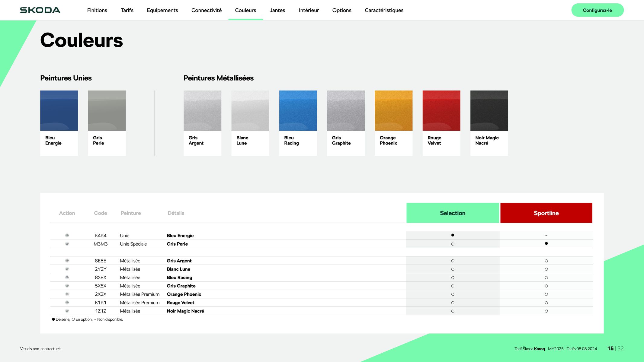Click the Intérieur menu item

coord(308,10)
